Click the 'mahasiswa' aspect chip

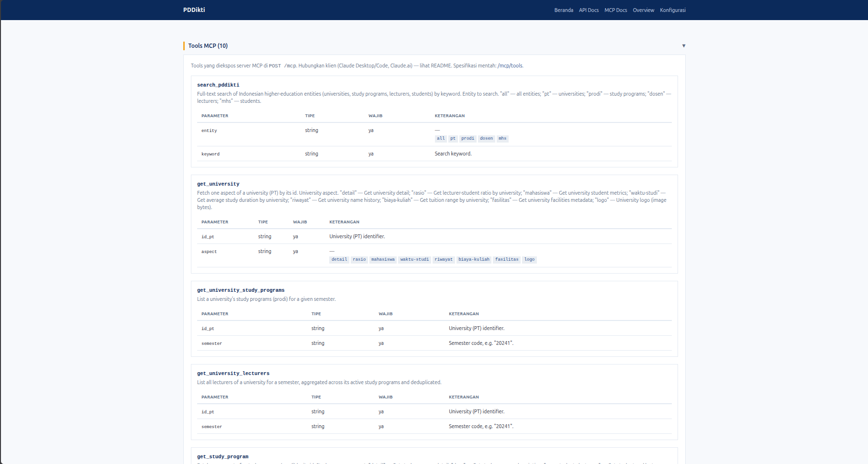coord(383,260)
